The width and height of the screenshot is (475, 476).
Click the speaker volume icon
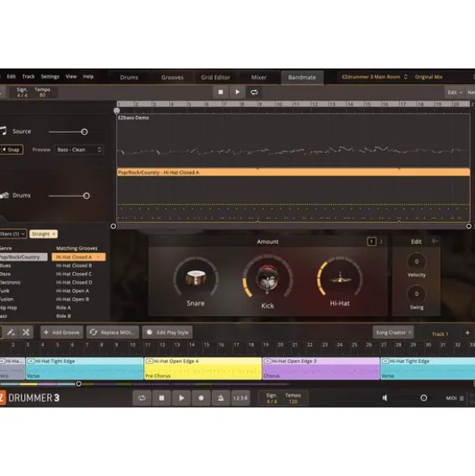pos(385,398)
